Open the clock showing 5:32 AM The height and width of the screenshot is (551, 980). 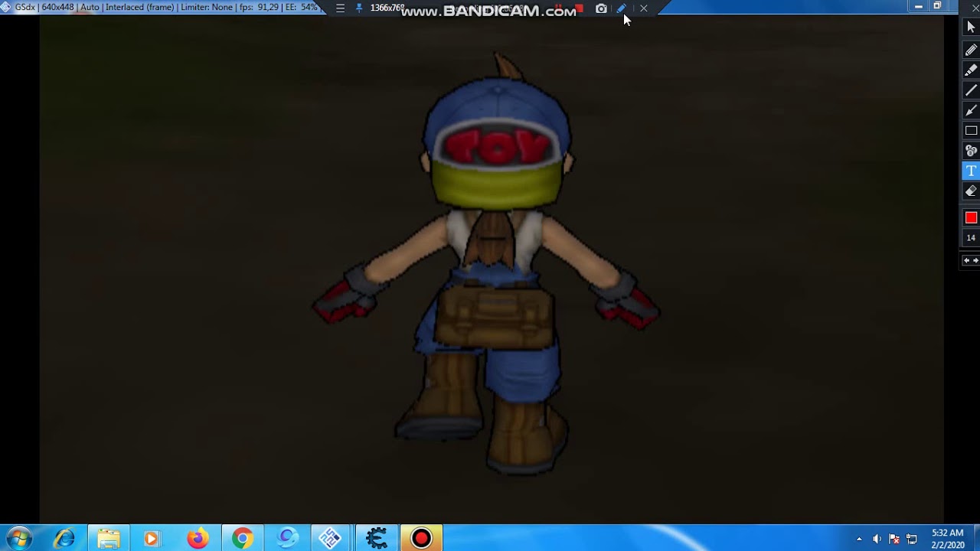(948, 539)
